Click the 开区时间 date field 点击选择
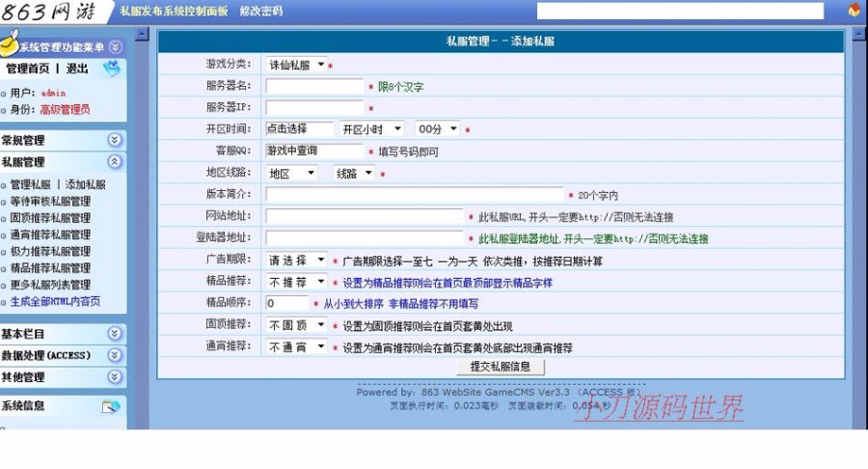Viewport: 868px width, 469px height. coord(300,128)
